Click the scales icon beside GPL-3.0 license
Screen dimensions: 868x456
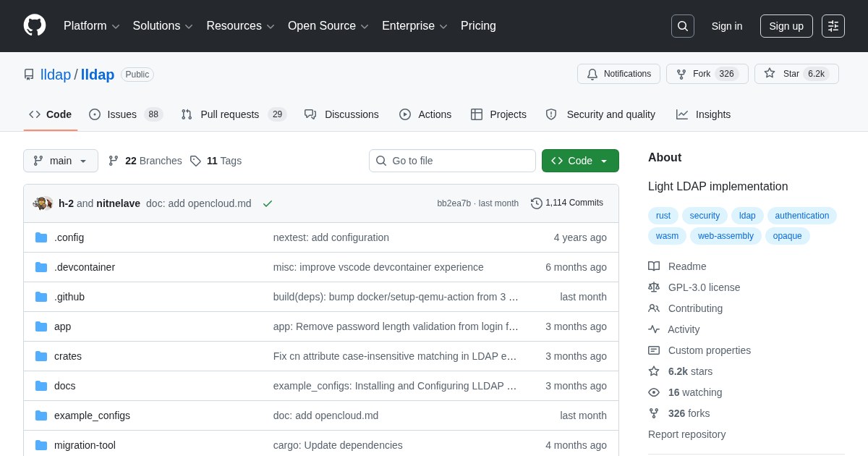[x=654, y=287]
